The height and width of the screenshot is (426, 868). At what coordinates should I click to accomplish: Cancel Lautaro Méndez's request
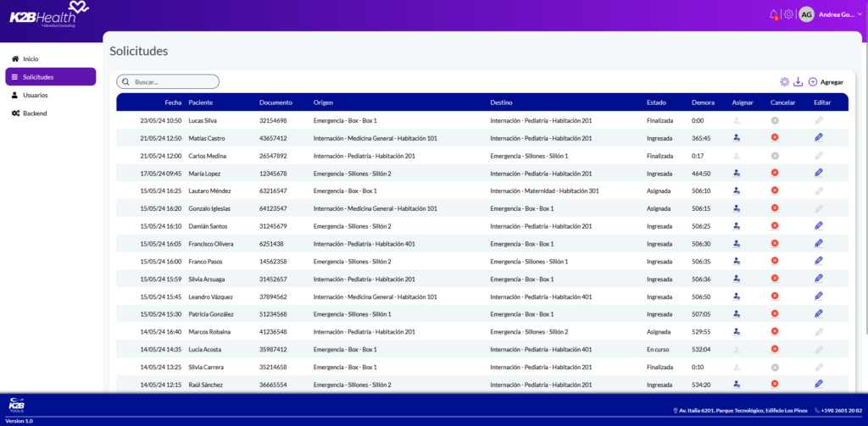775,191
